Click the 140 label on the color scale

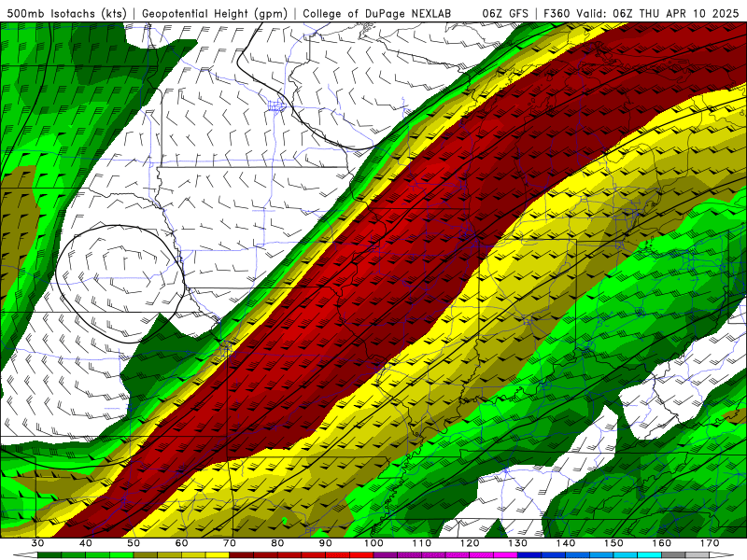pyautogui.click(x=566, y=543)
